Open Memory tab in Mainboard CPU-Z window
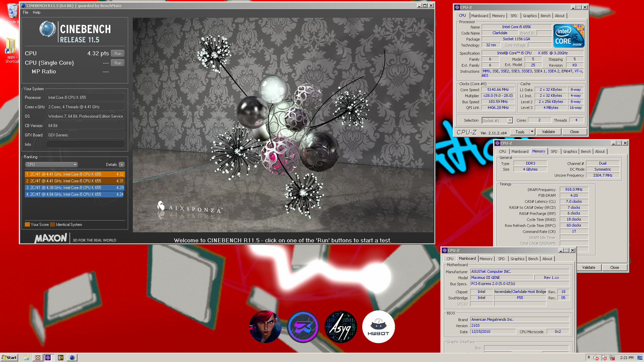 [x=486, y=259]
